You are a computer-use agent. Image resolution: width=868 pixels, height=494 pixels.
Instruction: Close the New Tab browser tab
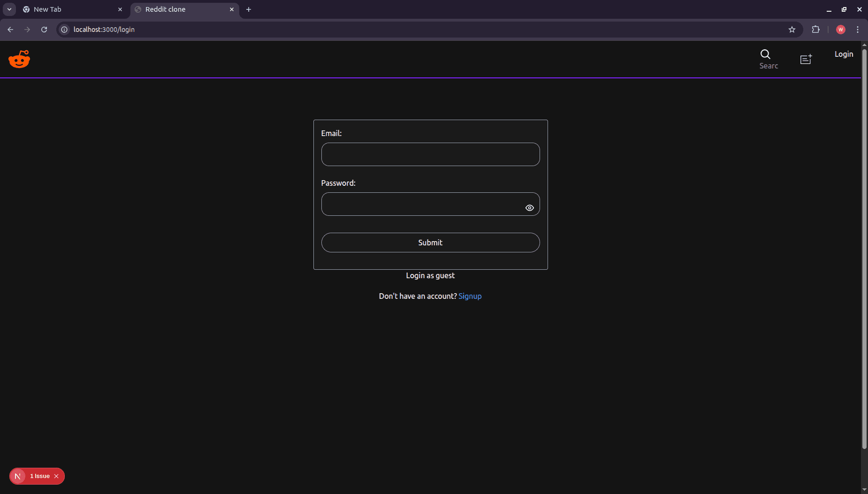pyautogui.click(x=120, y=9)
